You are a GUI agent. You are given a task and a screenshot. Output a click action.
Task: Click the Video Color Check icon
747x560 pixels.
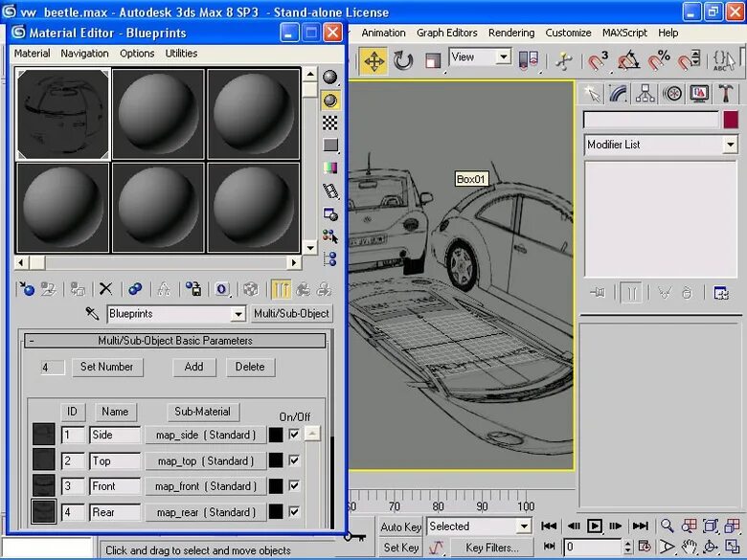[x=330, y=168]
